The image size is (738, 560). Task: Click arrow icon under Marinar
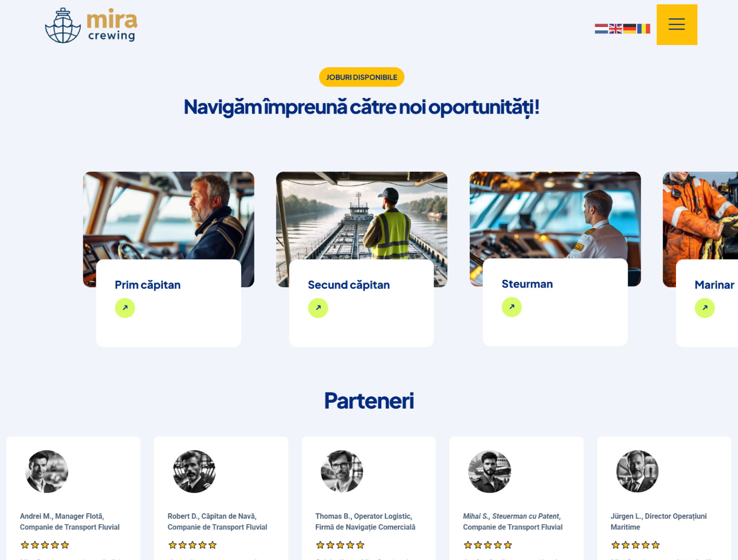click(705, 308)
